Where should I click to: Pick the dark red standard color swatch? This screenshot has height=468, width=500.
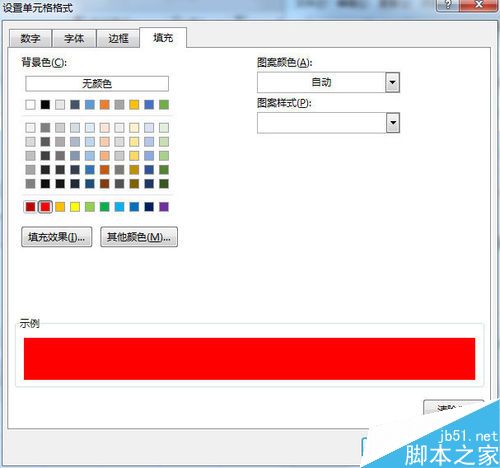tap(30, 207)
